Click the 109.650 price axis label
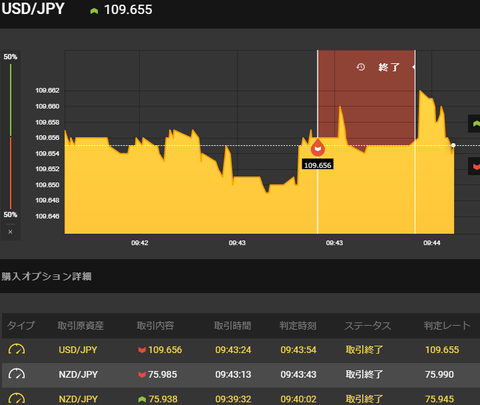The image size is (480, 405). (x=47, y=185)
